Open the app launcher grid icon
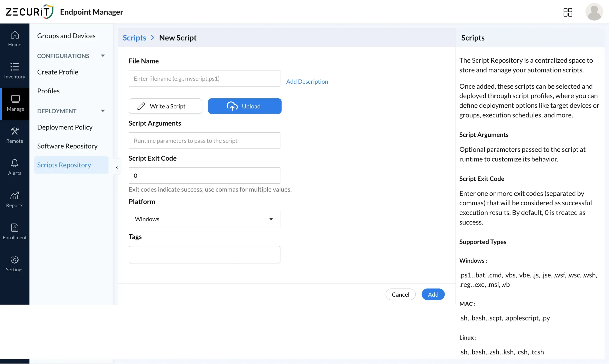This screenshot has width=609, height=364. click(x=568, y=12)
